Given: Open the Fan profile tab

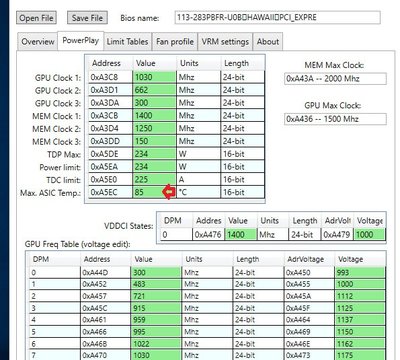Looking at the screenshot, I should coord(175,42).
